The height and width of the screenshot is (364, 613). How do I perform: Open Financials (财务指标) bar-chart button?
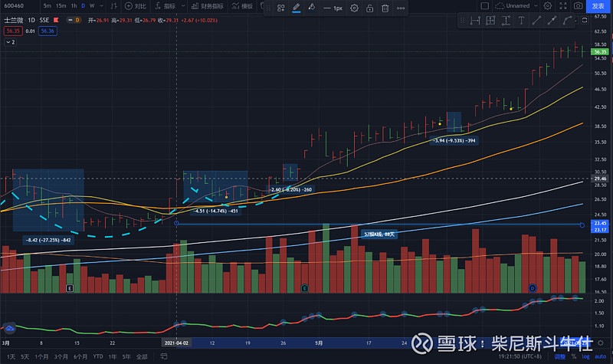(207, 6)
